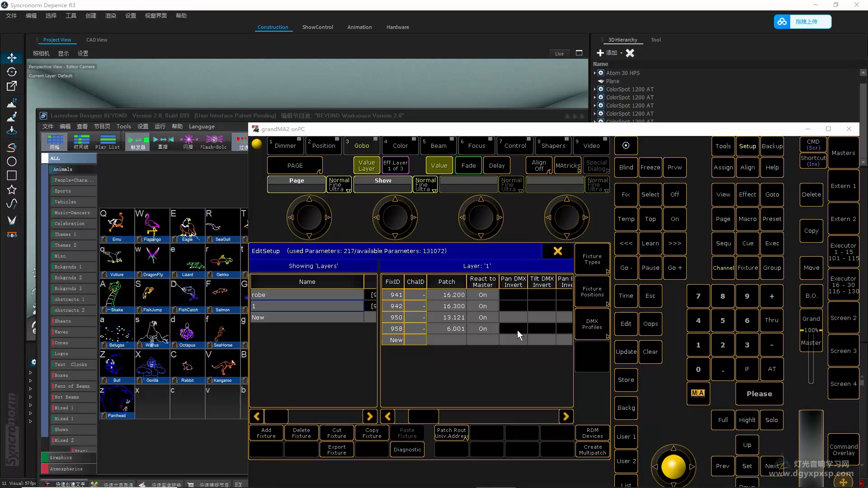Select the BEYOND trigger mode icon

[138, 141]
